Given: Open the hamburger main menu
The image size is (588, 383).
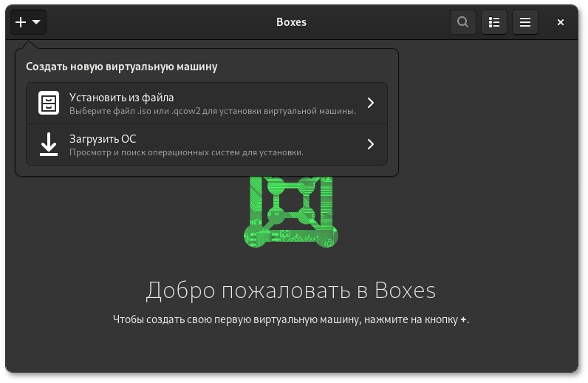Looking at the screenshot, I should tap(525, 22).
